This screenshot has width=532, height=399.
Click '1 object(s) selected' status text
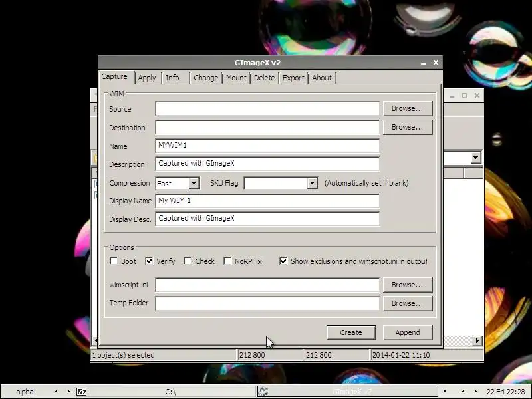click(x=124, y=355)
